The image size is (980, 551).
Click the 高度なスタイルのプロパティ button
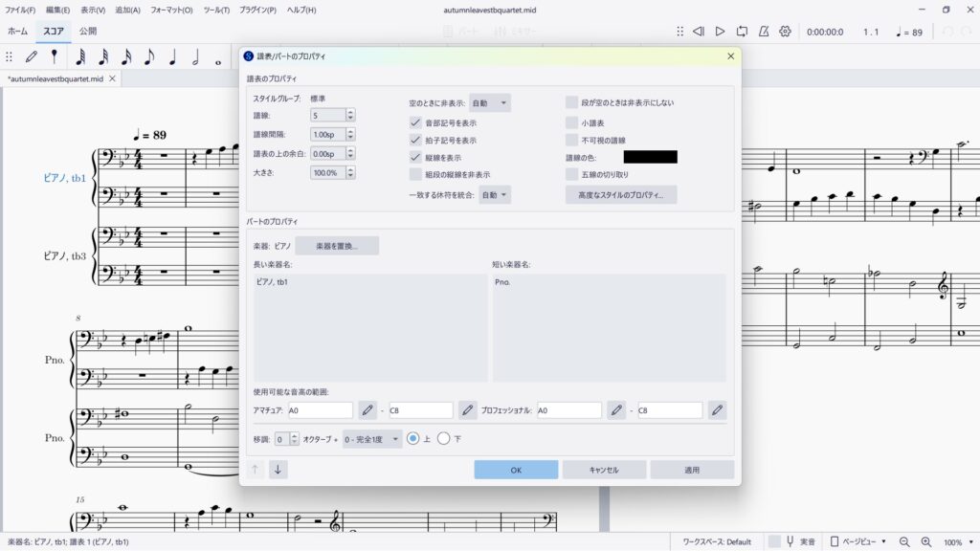pyautogui.click(x=621, y=195)
